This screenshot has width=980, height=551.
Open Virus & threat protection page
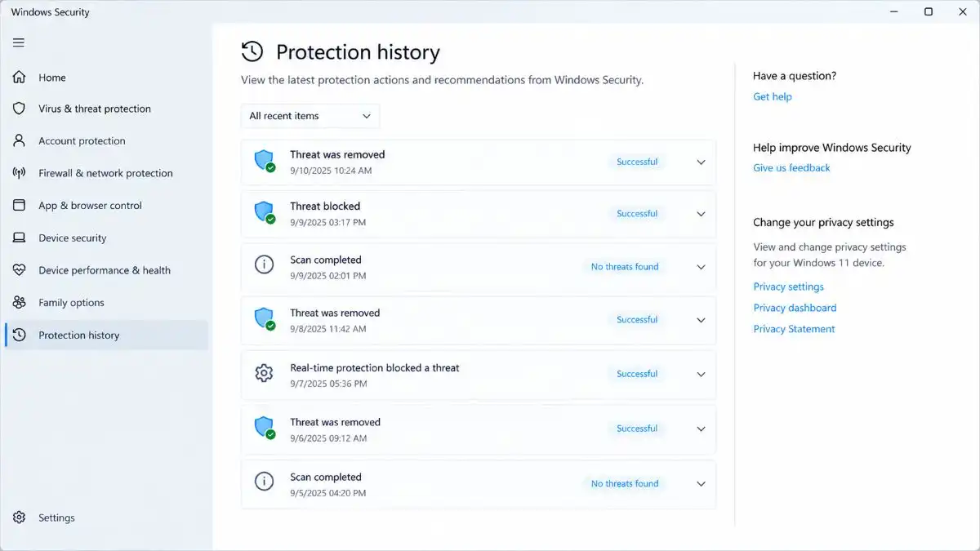coord(106,109)
